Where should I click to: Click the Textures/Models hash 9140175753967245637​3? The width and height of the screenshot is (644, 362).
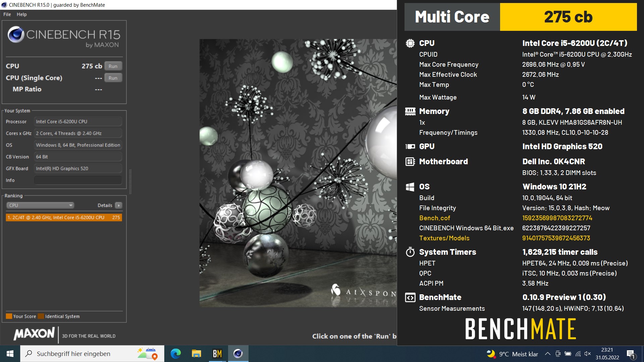556,238
